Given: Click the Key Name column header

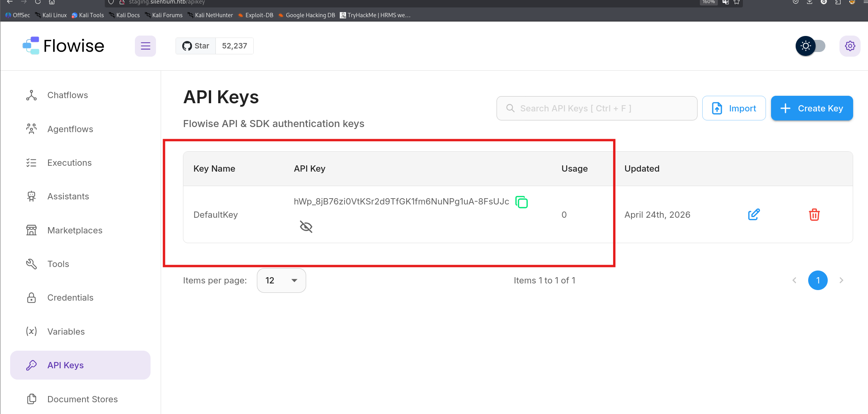Looking at the screenshot, I should [x=214, y=168].
